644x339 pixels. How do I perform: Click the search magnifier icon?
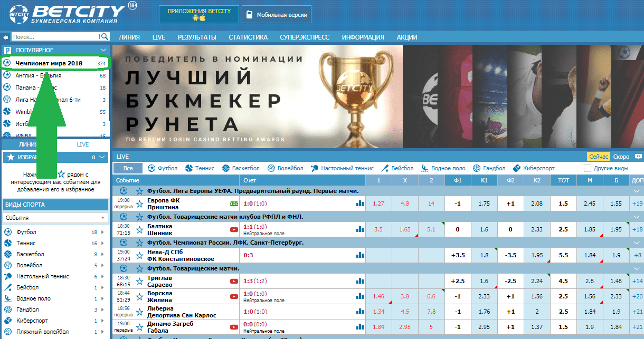click(x=105, y=37)
